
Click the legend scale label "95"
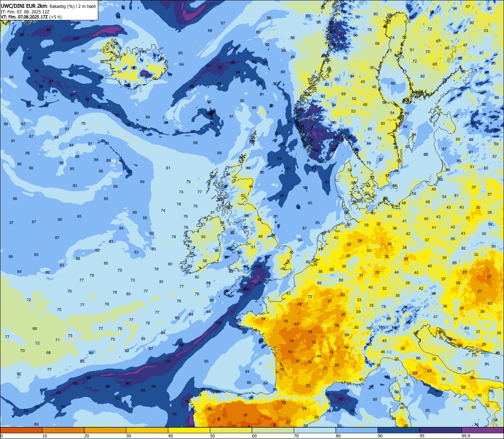tap(422, 436)
